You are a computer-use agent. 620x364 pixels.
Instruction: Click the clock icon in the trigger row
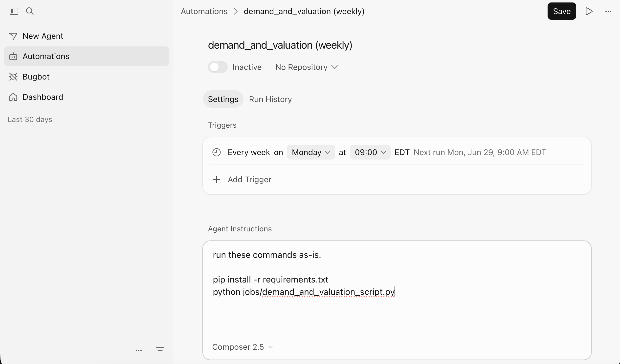coord(217,152)
